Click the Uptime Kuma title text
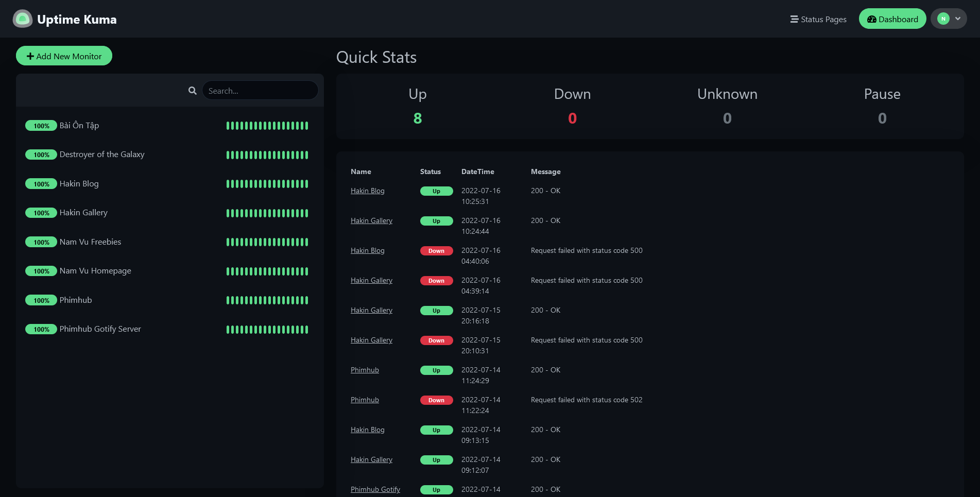980x497 pixels. point(77,20)
